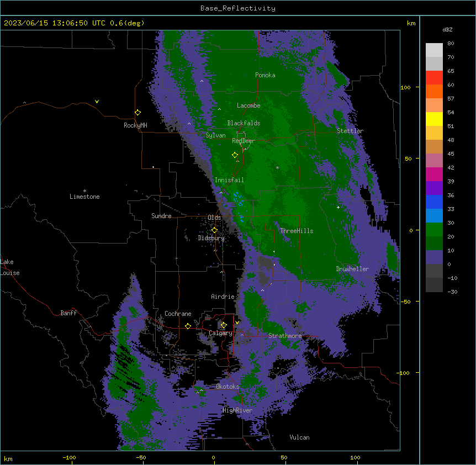Choose the dark green 20 dBZ swatch
Image resolution: width=476 pixels, height=465 pixels.
click(434, 243)
